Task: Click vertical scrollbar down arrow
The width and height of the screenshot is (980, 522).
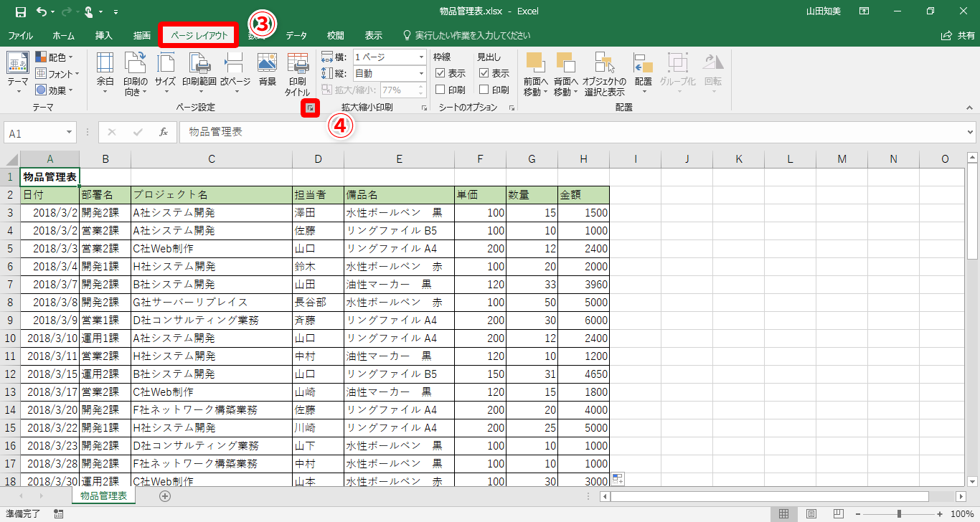Action: pyautogui.click(x=972, y=482)
